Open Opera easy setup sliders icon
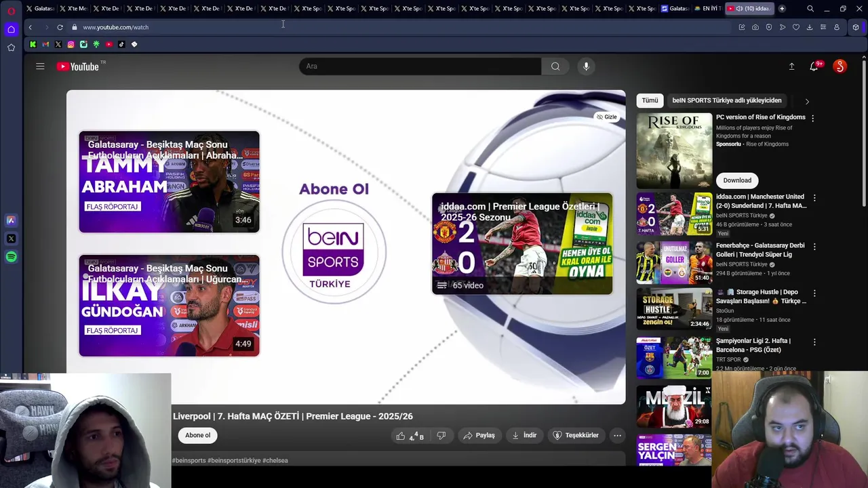 (823, 27)
